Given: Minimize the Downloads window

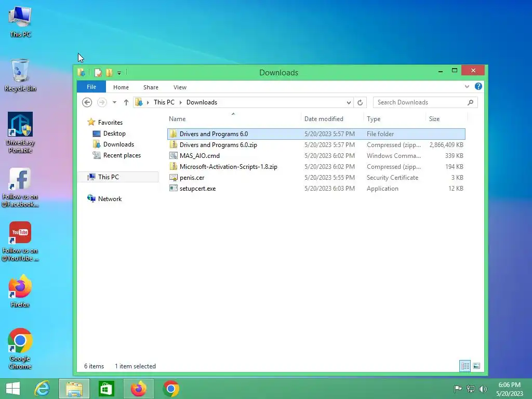Looking at the screenshot, I should click(x=441, y=71).
